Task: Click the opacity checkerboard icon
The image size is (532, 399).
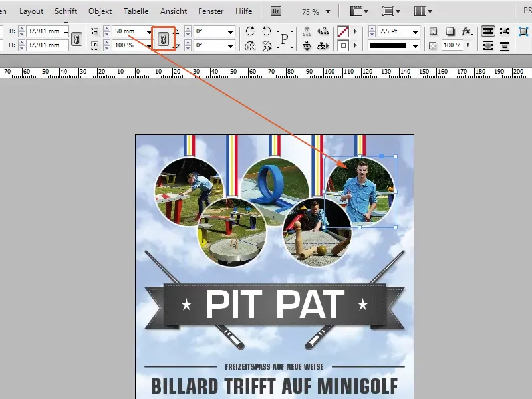Action: tap(433, 45)
